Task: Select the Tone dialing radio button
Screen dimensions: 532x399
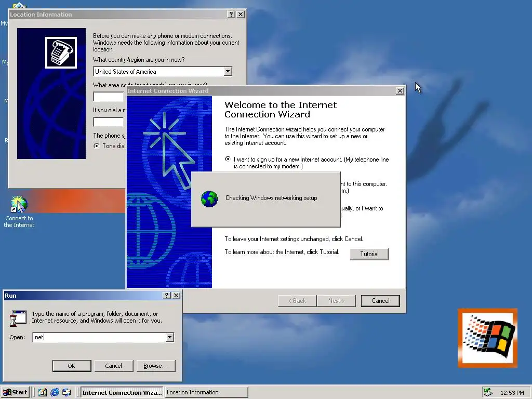Action: pos(97,146)
